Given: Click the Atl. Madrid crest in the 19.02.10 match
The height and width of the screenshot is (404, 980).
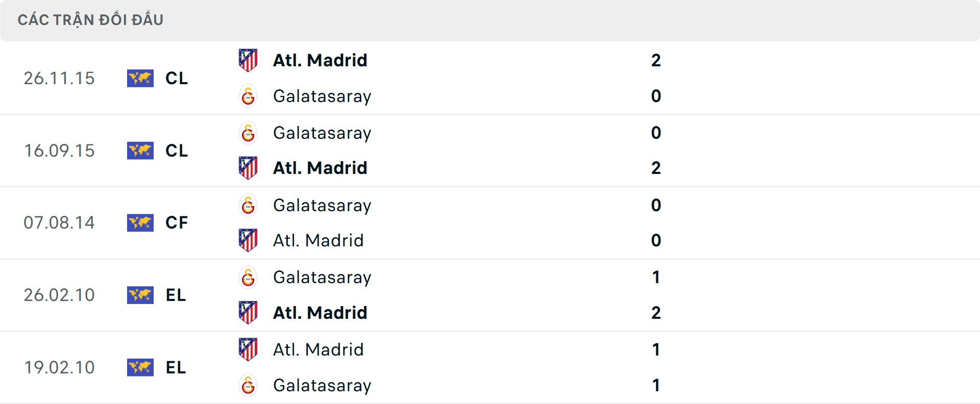Looking at the screenshot, I should (x=248, y=349).
